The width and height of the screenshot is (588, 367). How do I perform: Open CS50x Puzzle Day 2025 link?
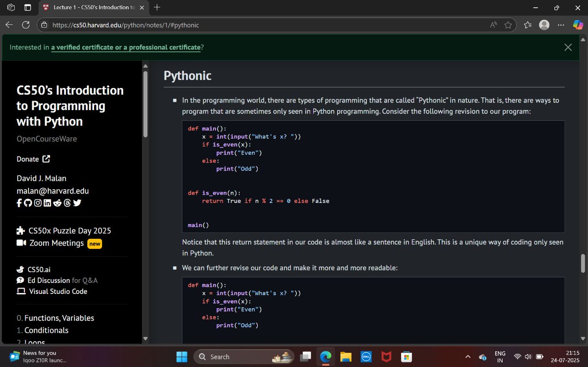pos(70,231)
